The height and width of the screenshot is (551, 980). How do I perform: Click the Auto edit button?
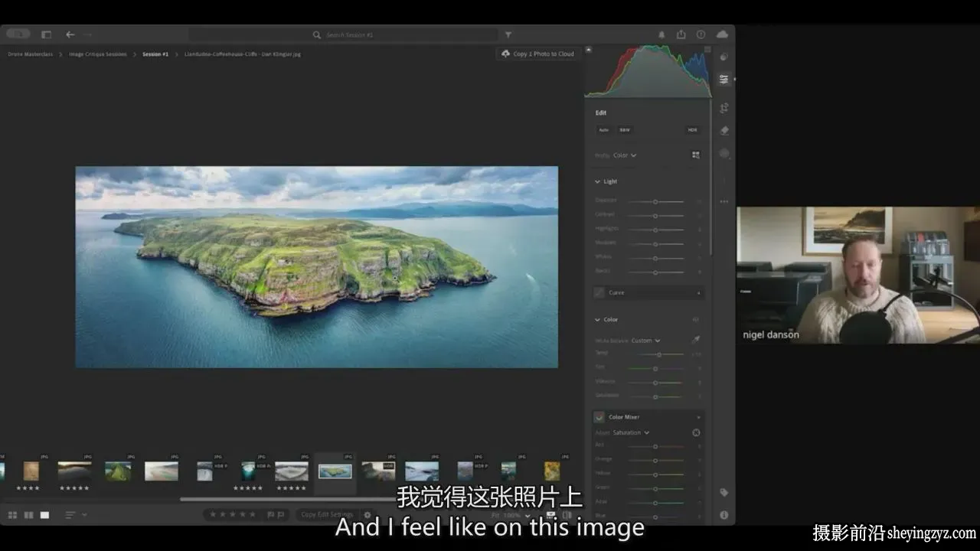click(x=603, y=130)
